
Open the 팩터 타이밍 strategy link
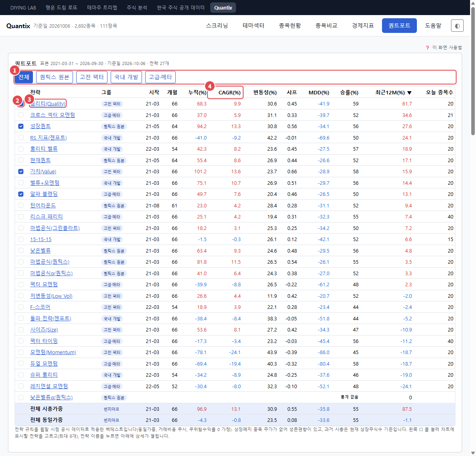click(44, 341)
